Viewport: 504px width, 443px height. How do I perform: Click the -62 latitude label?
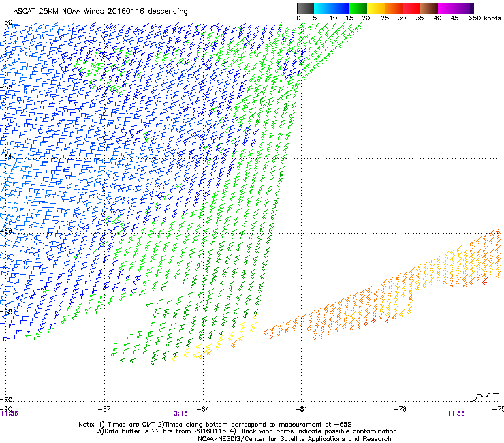pyautogui.click(x=6, y=87)
